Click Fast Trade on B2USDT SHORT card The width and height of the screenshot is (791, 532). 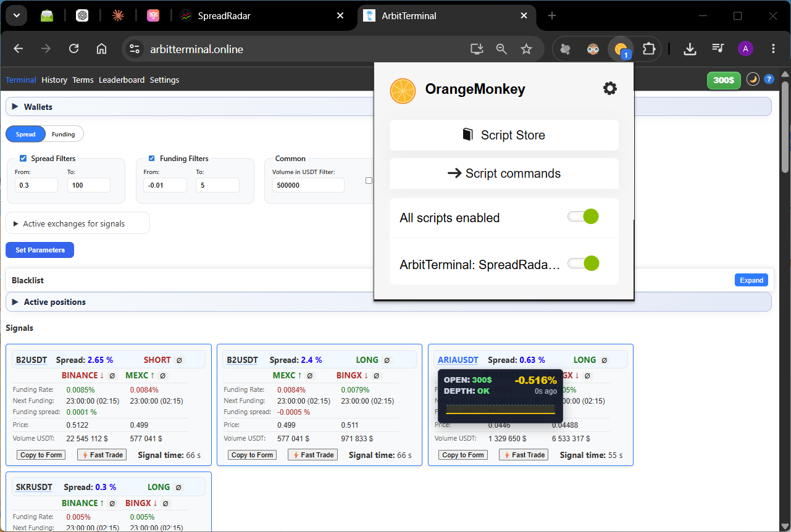102,455
